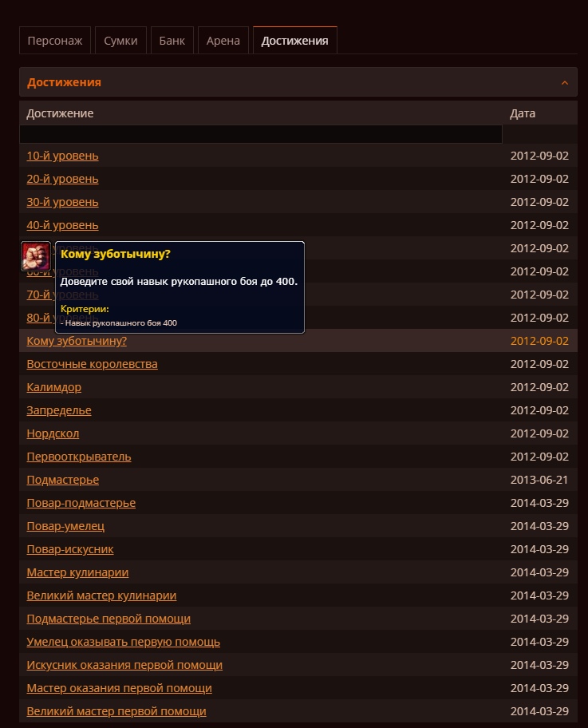
Task: Focus the achievement search filter field
Action: click(x=261, y=134)
